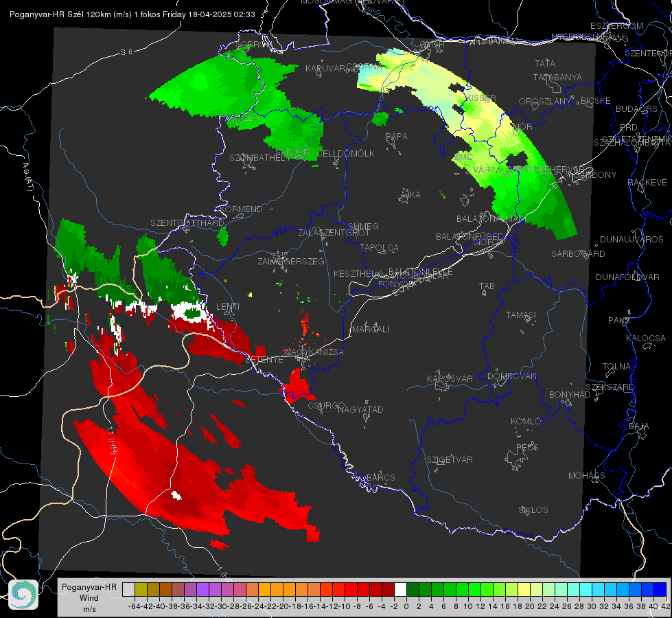Click the gray swatch left of -64
672x618 pixels.
click(x=128, y=589)
